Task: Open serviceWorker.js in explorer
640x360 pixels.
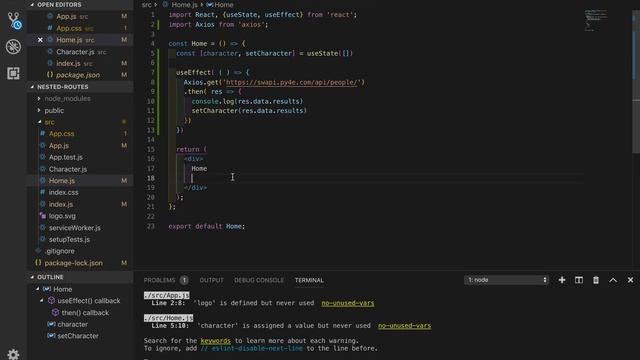Action: click(80, 228)
